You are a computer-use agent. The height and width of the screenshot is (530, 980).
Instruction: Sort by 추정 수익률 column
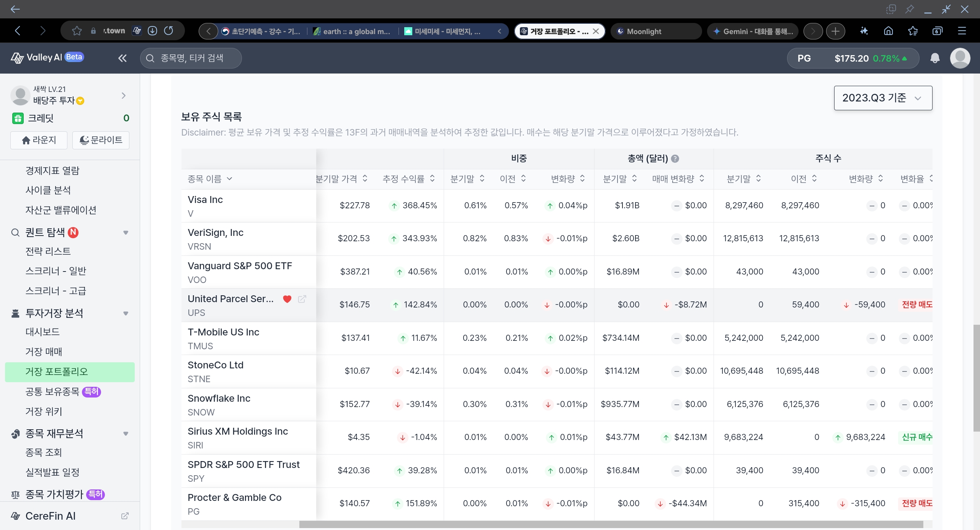pos(409,179)
